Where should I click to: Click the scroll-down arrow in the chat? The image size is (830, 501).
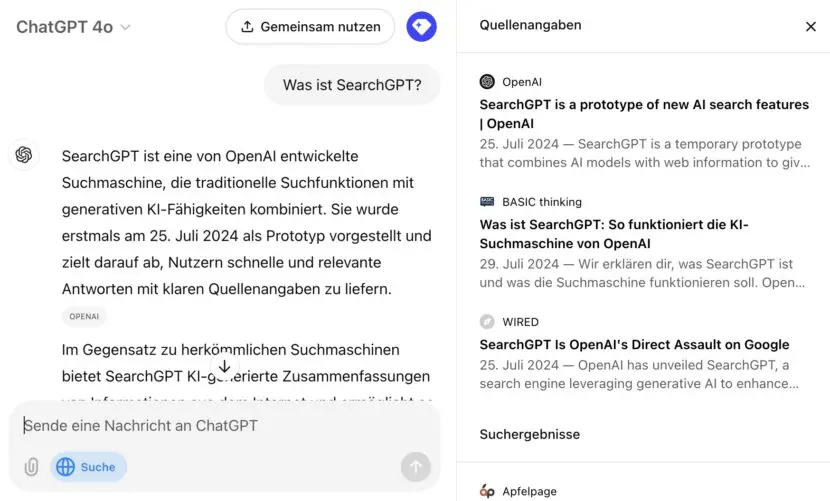tap(225, 367)
